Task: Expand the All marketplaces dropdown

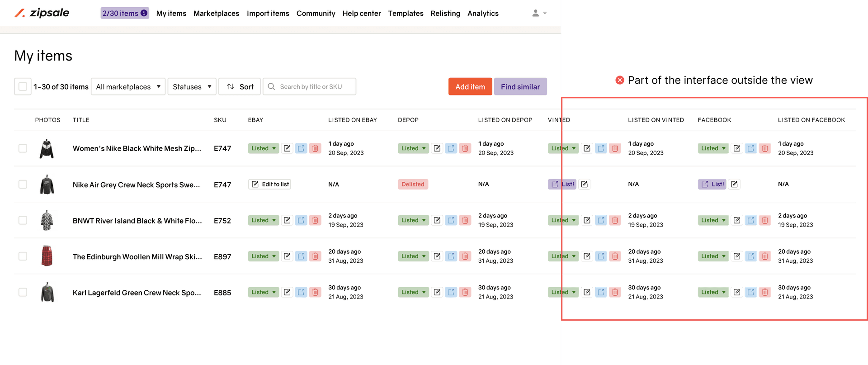Action: [128, 86]
